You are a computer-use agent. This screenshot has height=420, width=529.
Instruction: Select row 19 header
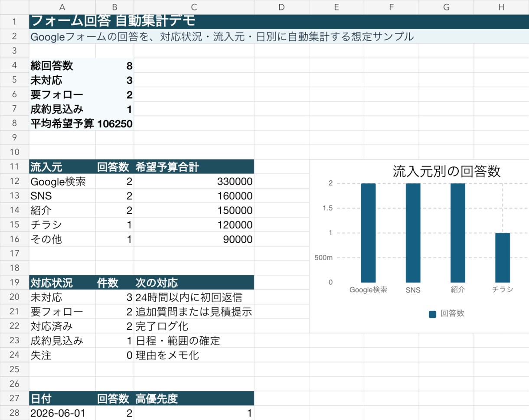click(x=14, y=283)
